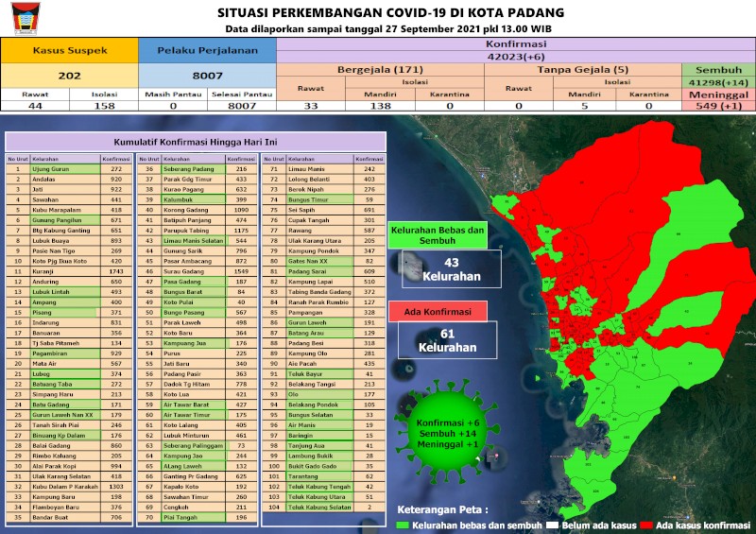
Task: Click the Lolong Belanti row
Action: [x=323, y=180]
